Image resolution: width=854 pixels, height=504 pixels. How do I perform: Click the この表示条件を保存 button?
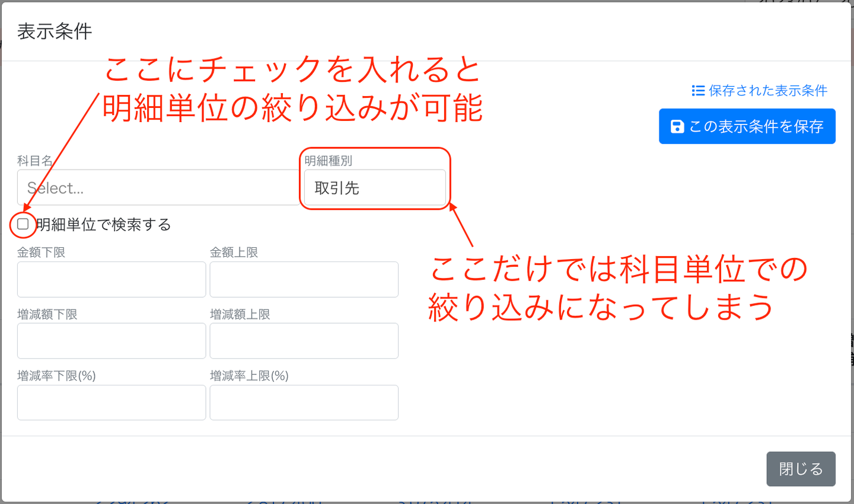(x=747, y=126)
